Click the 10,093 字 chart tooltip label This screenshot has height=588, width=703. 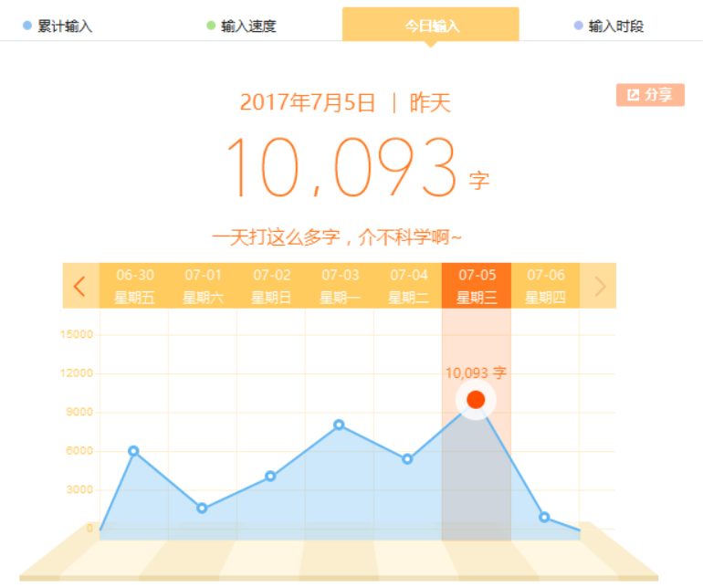point(476,373)
